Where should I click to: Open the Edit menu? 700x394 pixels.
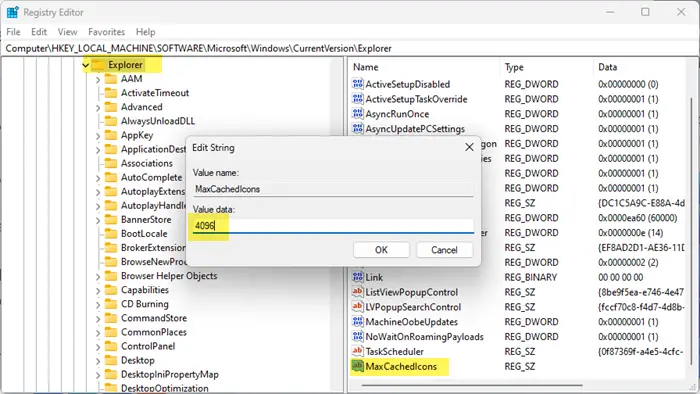tap(39, 32)
